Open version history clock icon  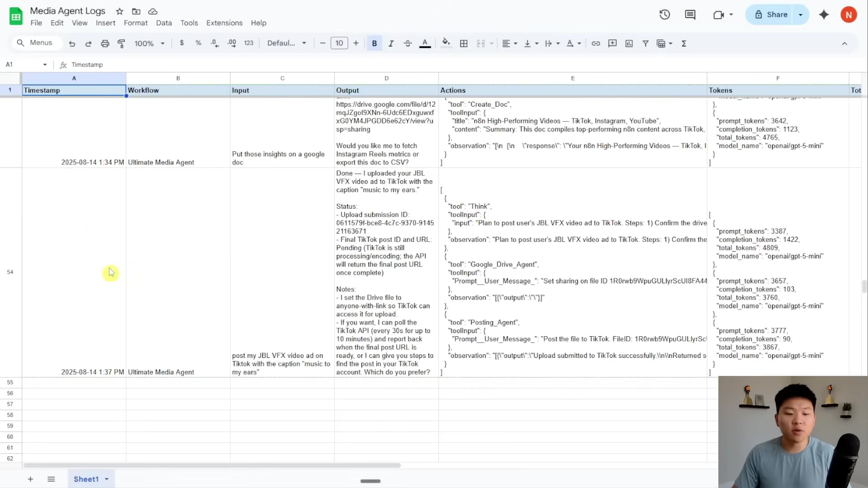click(664, 14)
